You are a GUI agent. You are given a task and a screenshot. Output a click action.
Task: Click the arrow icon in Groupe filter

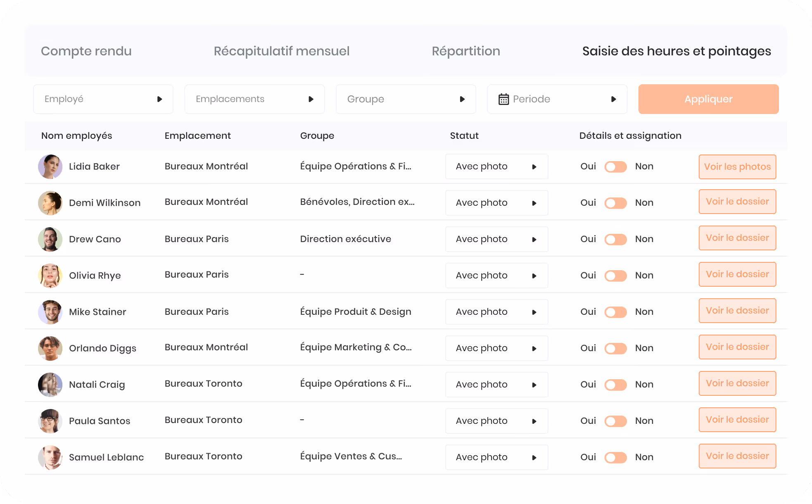pyautogui.click(x=462, y=99)
